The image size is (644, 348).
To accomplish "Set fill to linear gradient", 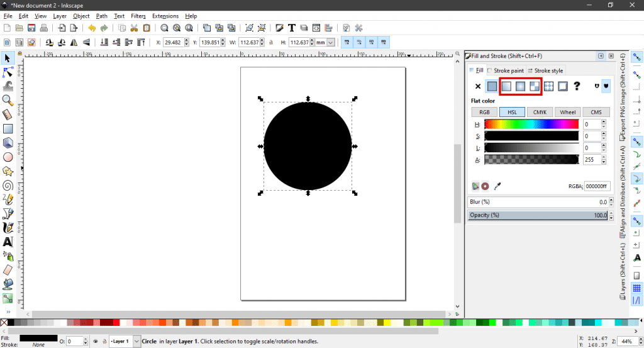I will 506,86.
